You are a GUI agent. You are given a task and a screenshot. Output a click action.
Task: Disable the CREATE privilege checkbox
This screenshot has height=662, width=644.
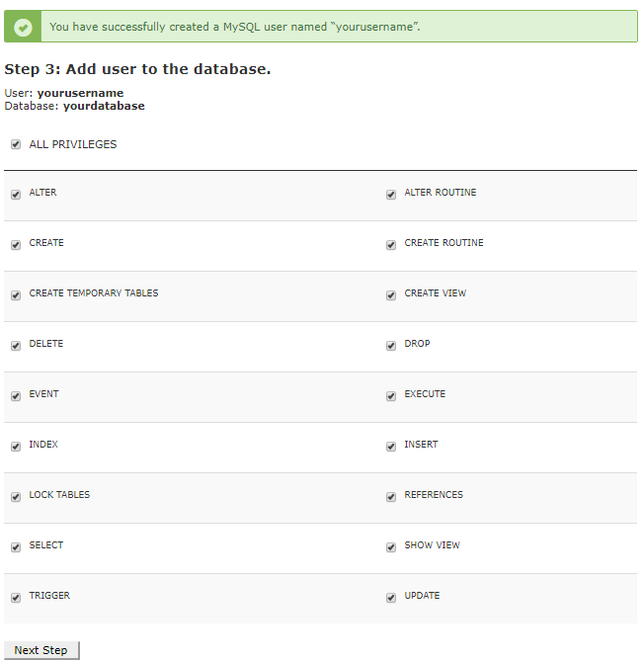tap(16, 245)
